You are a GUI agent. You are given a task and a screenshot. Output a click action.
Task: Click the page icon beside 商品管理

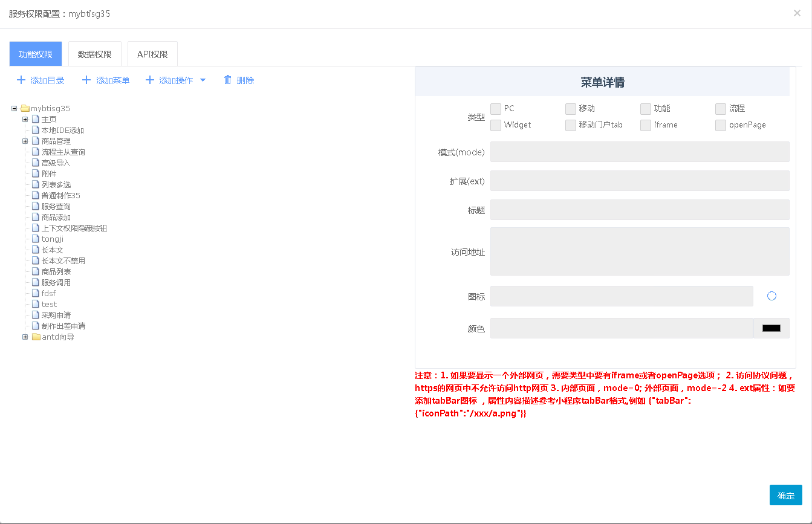(36, 141)
